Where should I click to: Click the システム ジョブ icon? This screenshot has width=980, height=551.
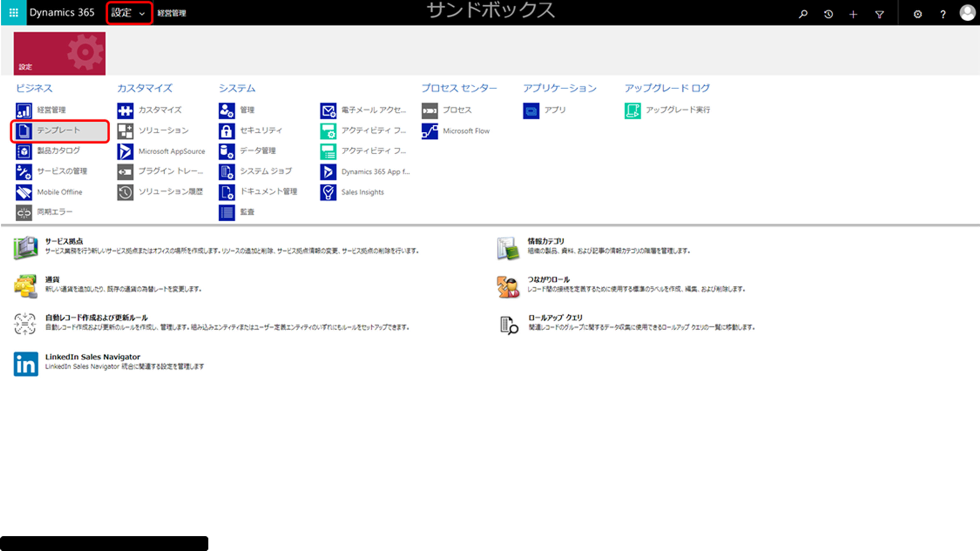click(x=227, y=172)
